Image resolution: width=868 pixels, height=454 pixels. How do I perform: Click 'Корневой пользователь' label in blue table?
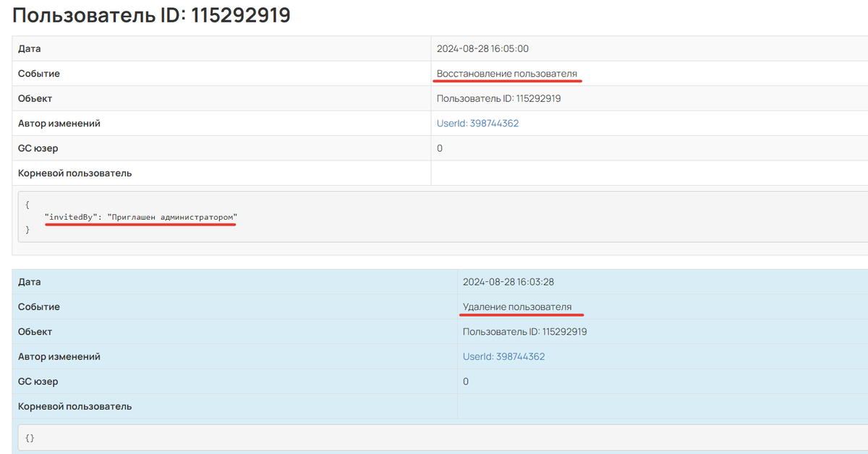click(75, 406)
